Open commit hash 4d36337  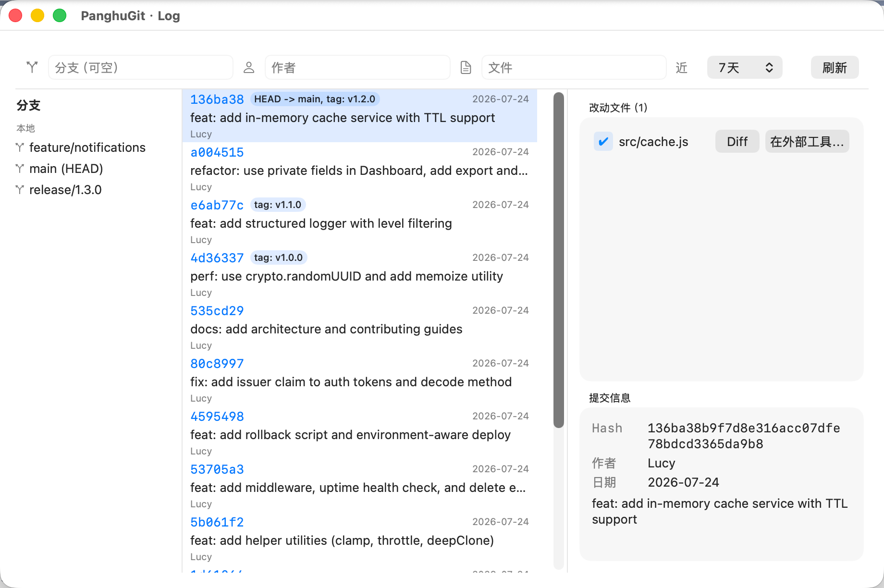[217, 258]
